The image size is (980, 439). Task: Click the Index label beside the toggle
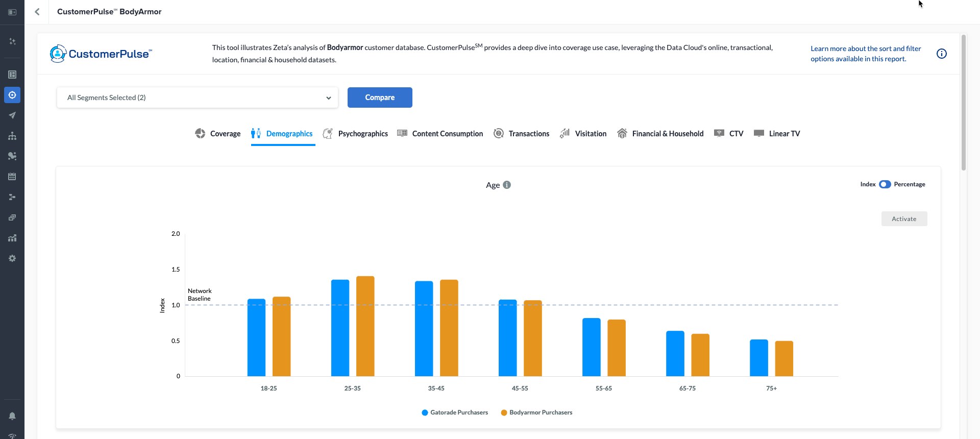click(x=868, y=184)
